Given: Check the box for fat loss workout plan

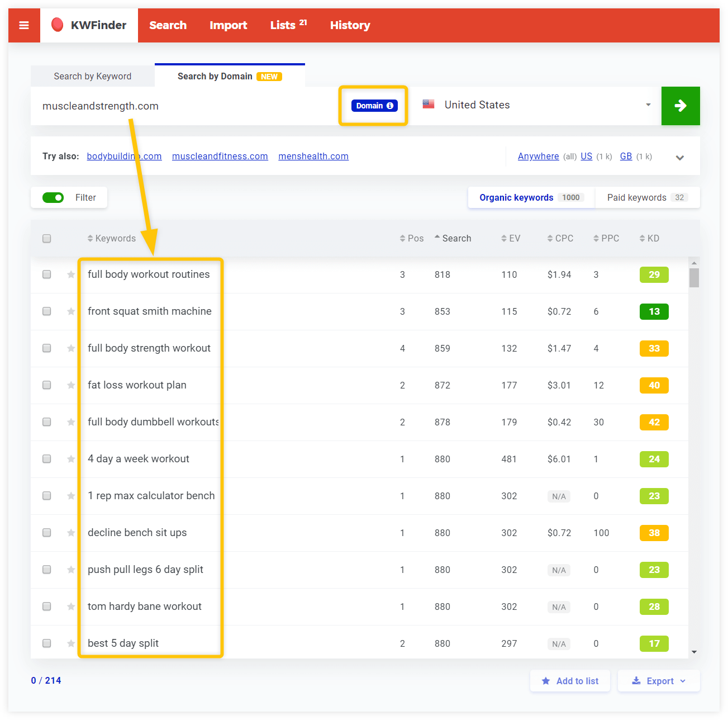Looking at the screenshot, I should coord(47,385).
